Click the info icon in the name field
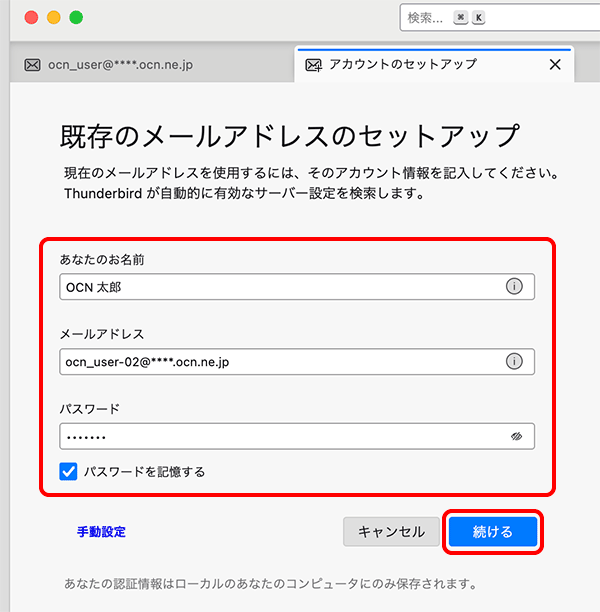600x612 pixels. coord(515,287)
